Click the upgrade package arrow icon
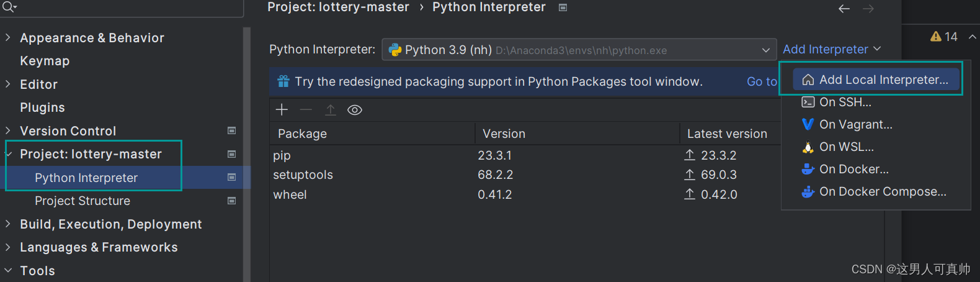 [x=331, y=110]
